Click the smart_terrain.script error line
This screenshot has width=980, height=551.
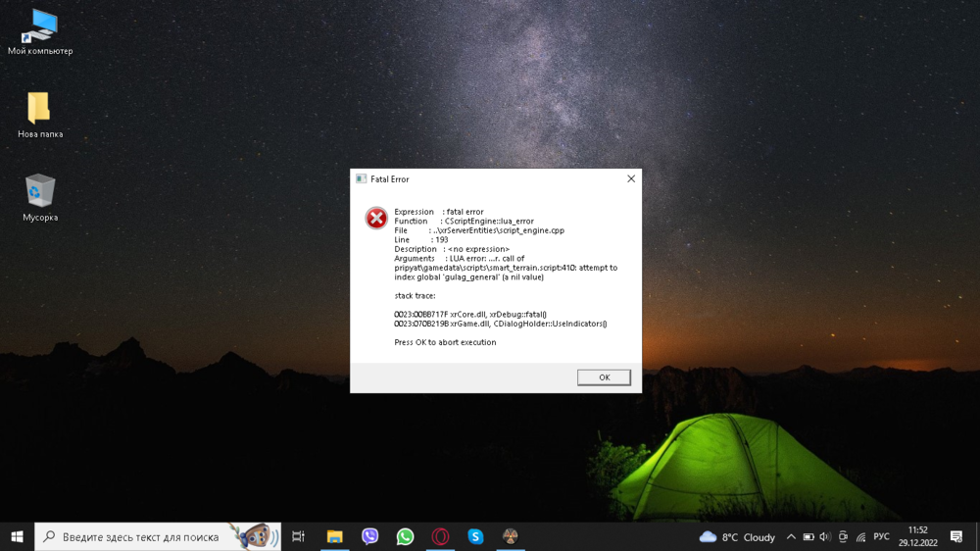pyautogui.click(x=506, y=268)
